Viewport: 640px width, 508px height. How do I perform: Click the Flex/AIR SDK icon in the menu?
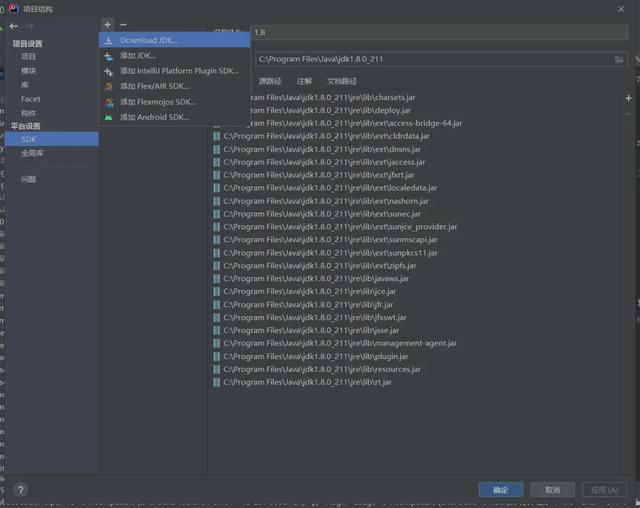point(109,86)
